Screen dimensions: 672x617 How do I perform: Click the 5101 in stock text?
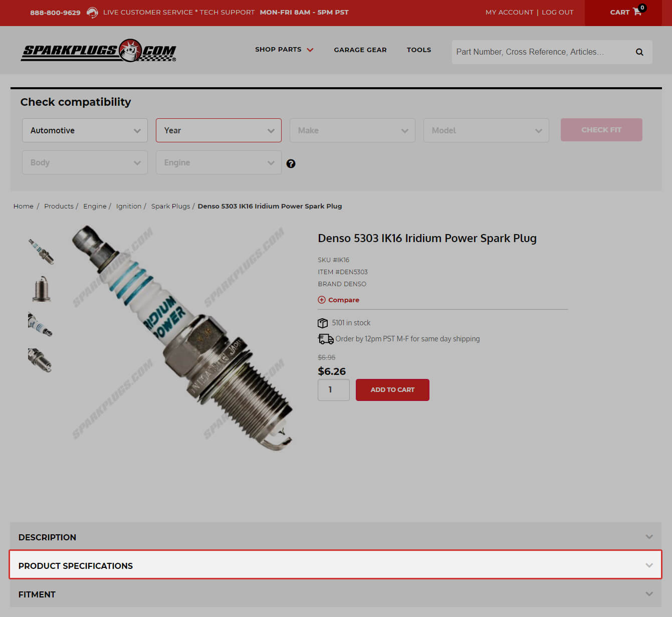coord(351,323)
